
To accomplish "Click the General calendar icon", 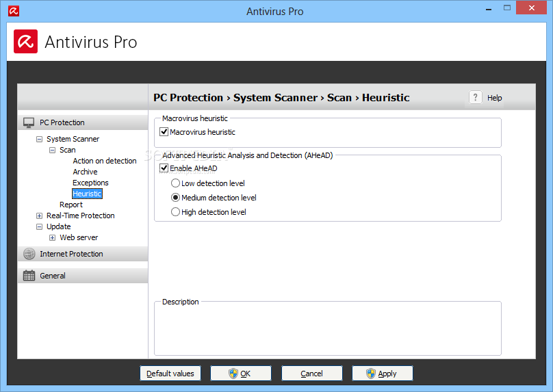I will (29, 276).
